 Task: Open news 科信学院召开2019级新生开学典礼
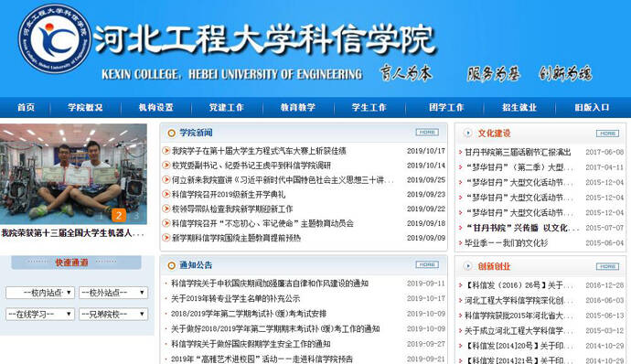pyautogui.click(x=229, y=195)
